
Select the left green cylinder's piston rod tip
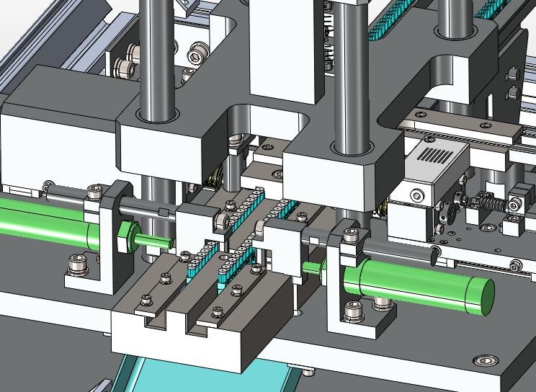(x=156, y=241)
